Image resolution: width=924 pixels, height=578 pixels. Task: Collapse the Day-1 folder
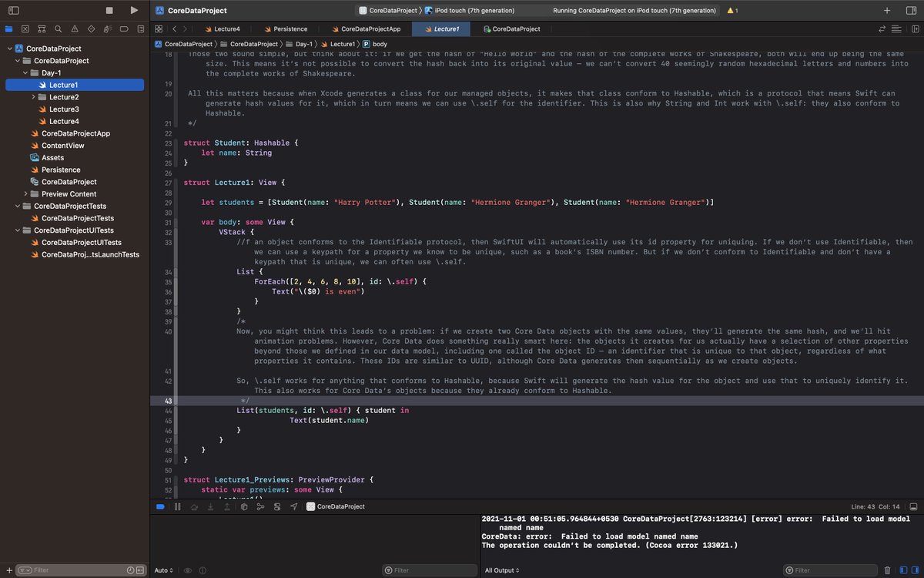click(x=26, y=72)
